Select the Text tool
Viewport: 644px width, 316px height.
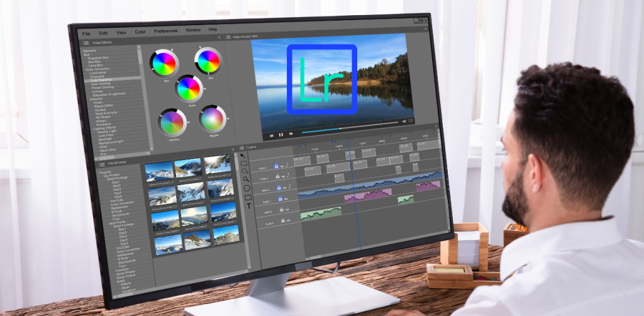coord(248,206)
